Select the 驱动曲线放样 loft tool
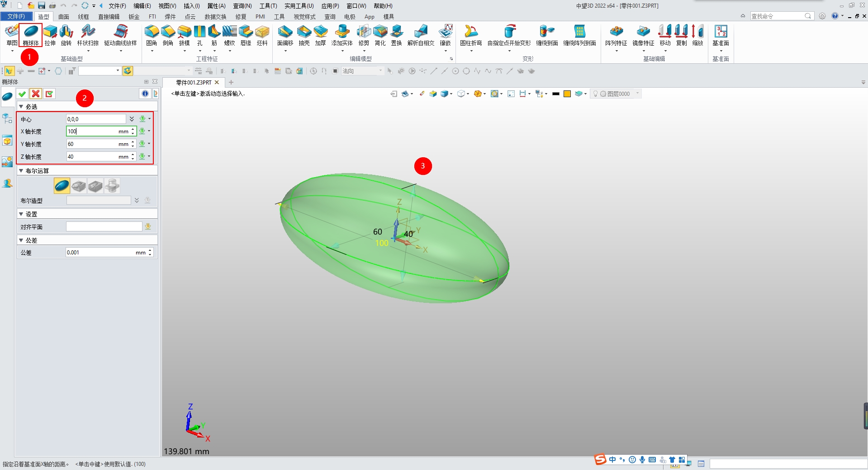Viewport: 868px width, 470px height. point(120,35)
